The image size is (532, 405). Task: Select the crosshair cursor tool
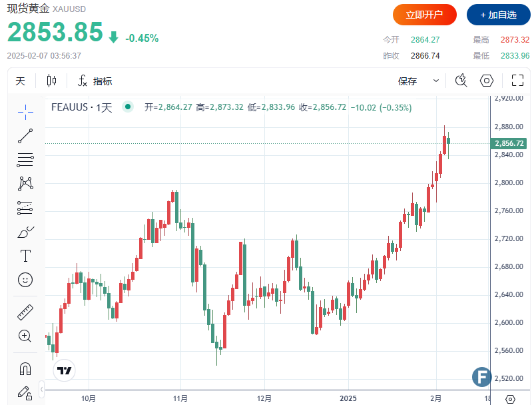(x=25, y=112)
